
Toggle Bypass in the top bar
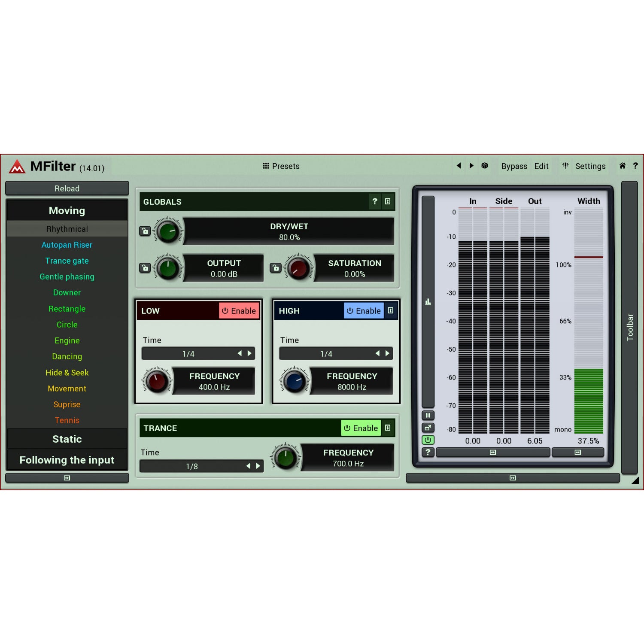(x=514, y=166)
